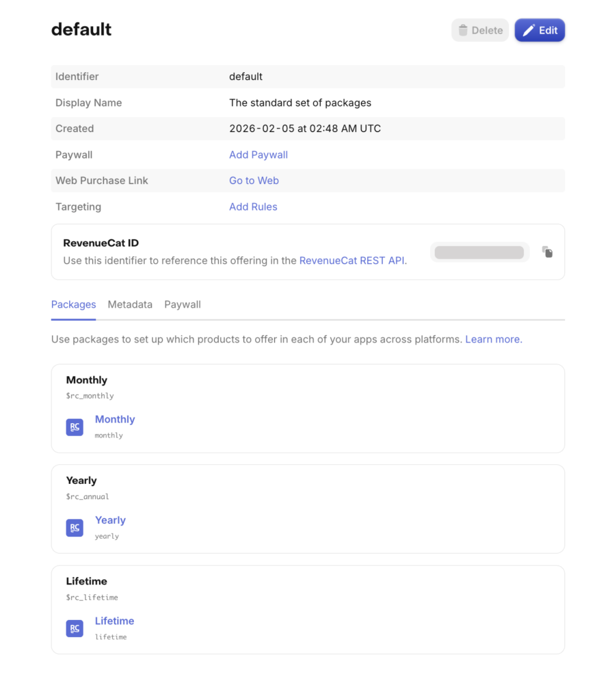This screenshot has height=700, width=608.
Task: Click the RC icon beside Monthly product
Action: coord(75,427)
